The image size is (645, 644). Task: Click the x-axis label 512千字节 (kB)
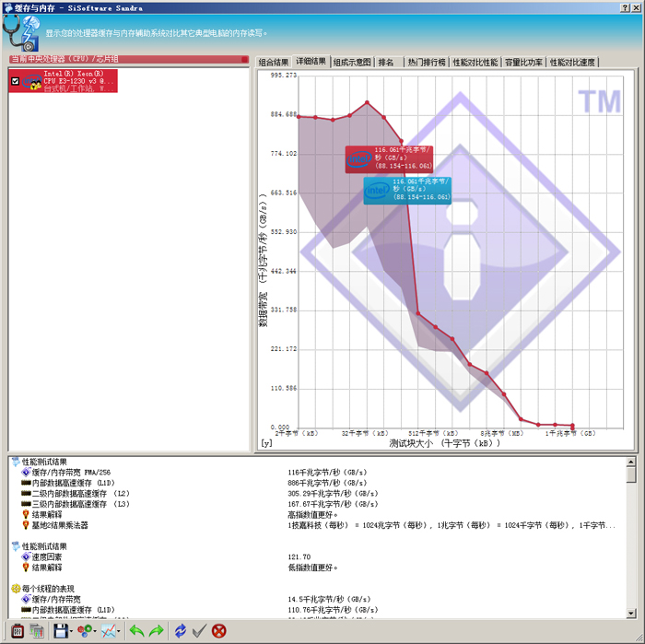[x=433, y=433]
